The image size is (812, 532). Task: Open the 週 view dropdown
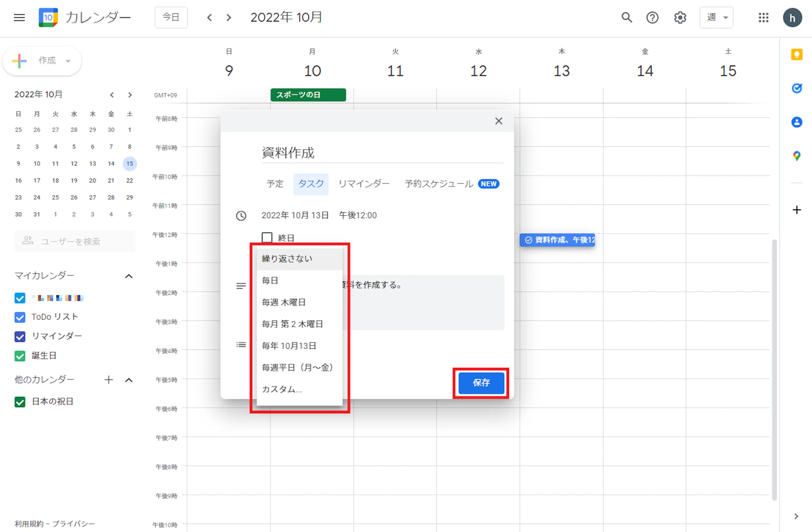716,17
